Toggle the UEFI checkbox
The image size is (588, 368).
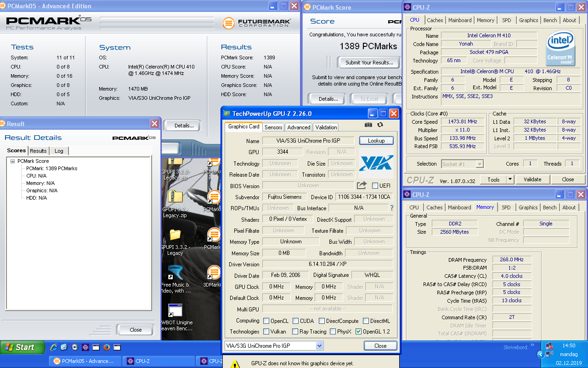pos(375,185)
